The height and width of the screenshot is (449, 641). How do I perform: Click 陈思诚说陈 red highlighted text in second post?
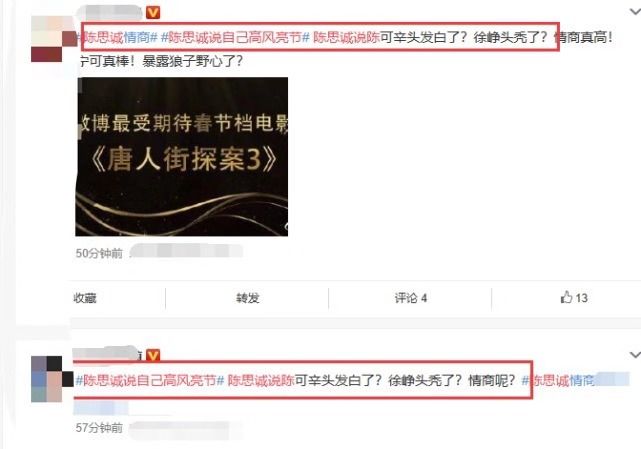tap(261, 381)
